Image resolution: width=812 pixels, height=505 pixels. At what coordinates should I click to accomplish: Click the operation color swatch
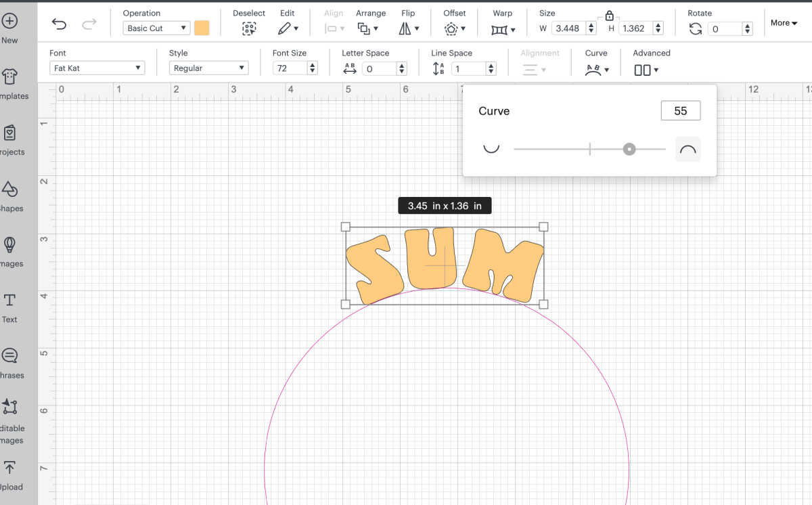(x=202, y=28)
